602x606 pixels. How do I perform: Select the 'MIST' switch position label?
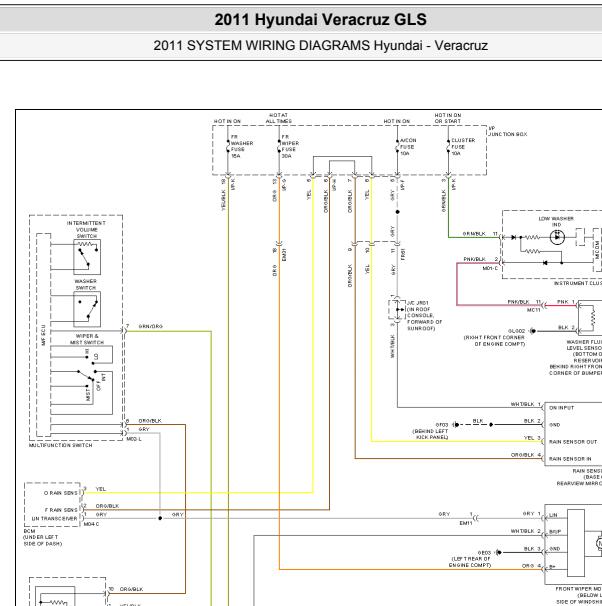tap(88, 395)
